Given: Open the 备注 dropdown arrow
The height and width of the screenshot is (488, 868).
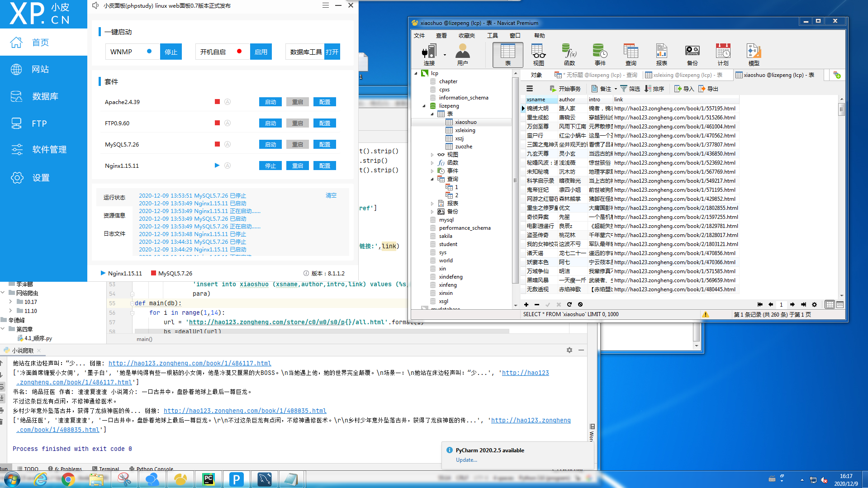Looking at the screenshot, I should pyautogui.click(x=616, y=89).
